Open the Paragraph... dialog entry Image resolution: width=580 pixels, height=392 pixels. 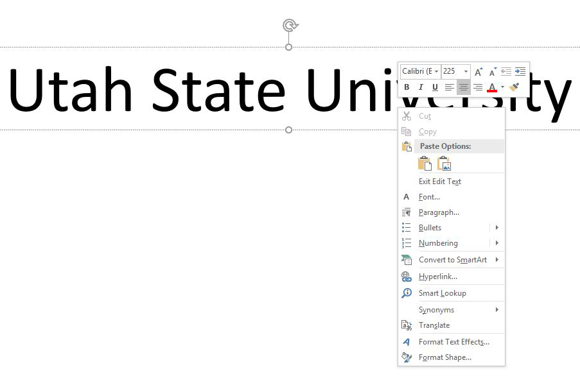tap(452, 212)
